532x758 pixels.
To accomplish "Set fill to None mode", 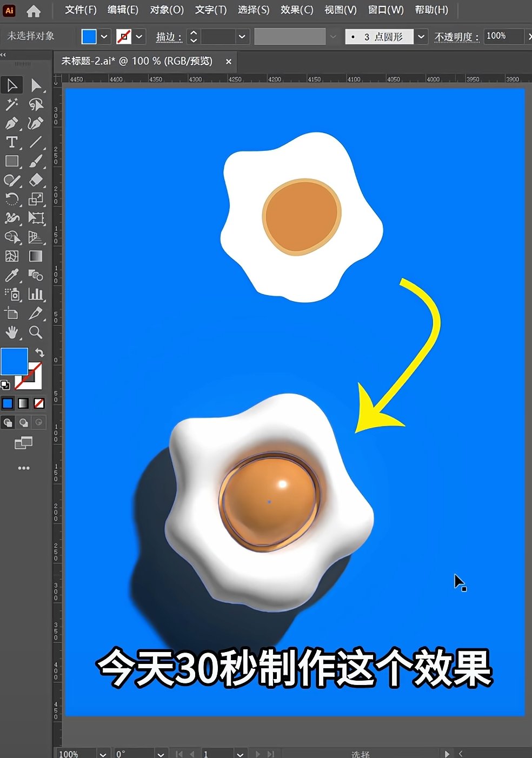I will 39,403.
